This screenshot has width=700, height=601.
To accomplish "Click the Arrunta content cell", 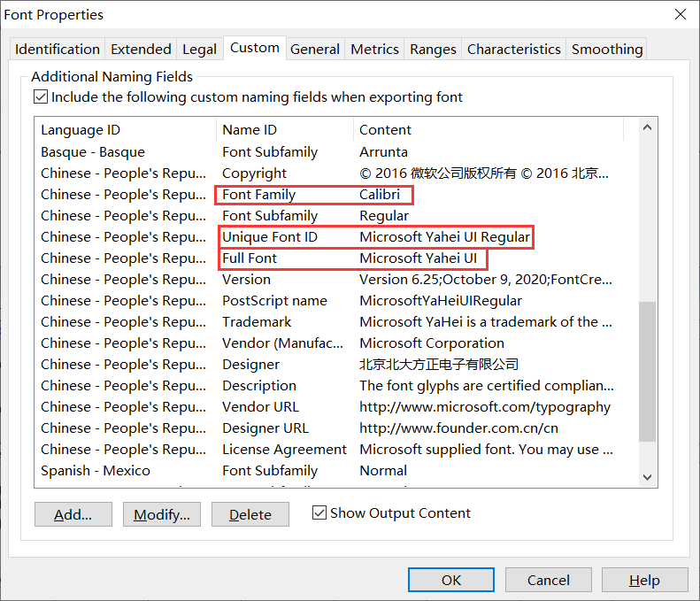I will [x=383, y=152].
